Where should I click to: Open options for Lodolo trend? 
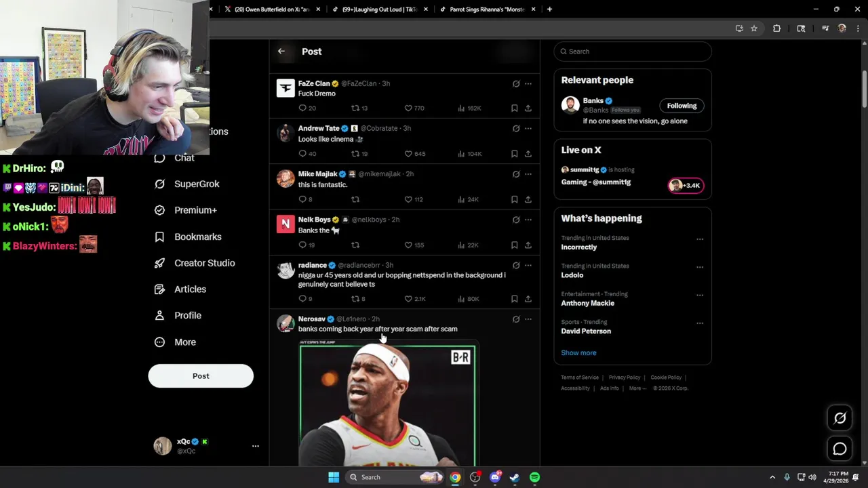(x=699, y=266)
